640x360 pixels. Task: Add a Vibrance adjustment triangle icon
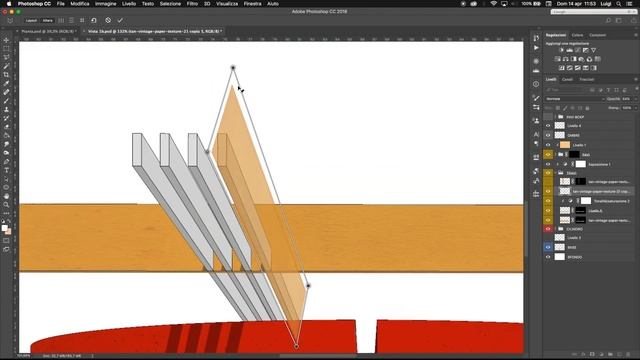pyautogui.click(x=593, y=50)
